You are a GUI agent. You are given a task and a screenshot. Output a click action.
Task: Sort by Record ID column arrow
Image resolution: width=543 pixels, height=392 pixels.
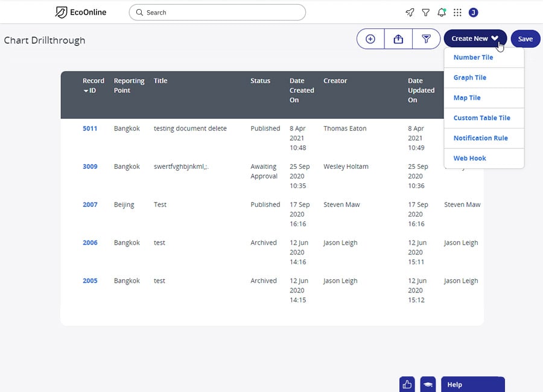coord(86,90)
